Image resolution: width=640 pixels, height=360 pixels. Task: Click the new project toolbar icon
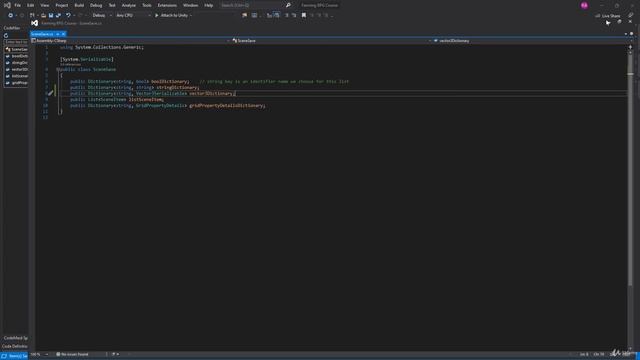(32, 16)
